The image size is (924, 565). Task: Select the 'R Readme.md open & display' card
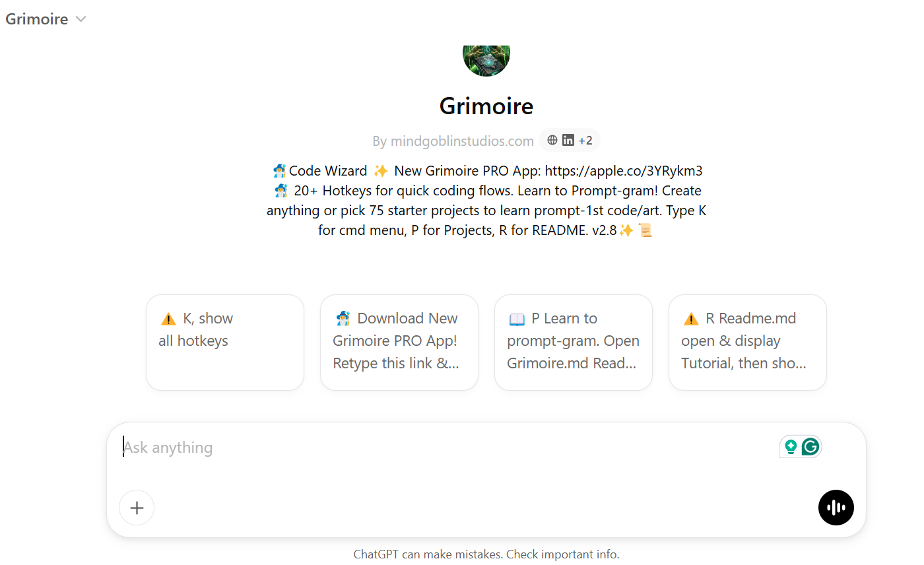[748, 343]
